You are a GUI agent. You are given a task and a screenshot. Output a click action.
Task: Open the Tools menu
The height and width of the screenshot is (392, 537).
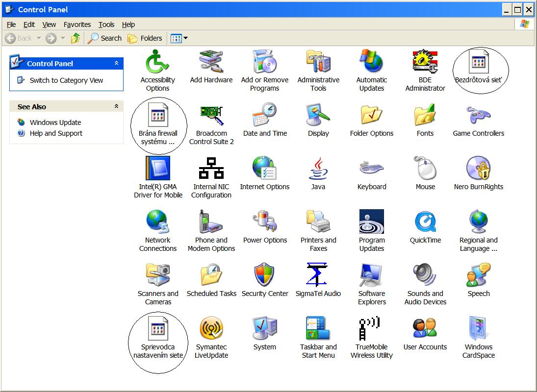click(x=106, y=24)
